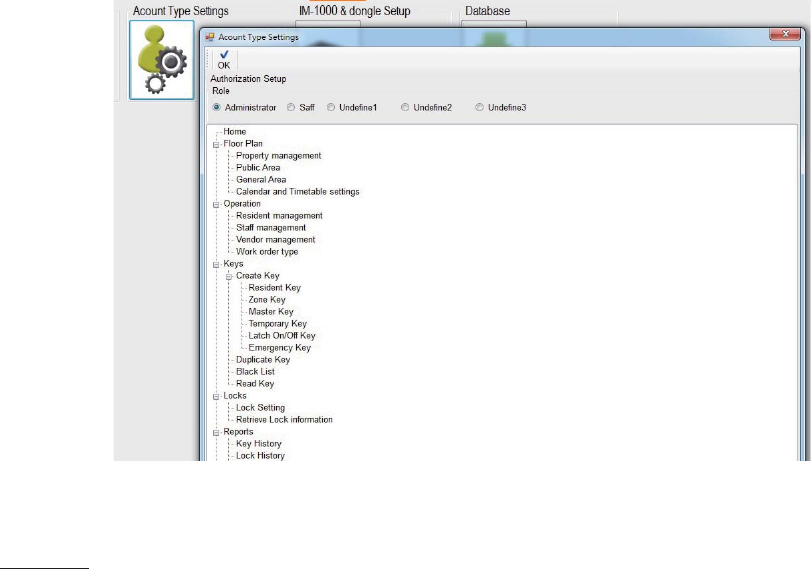The width and height of the screenshot is (811, 569).
Task: Select Duplicate Key item
Action: [x=263, y=360]
